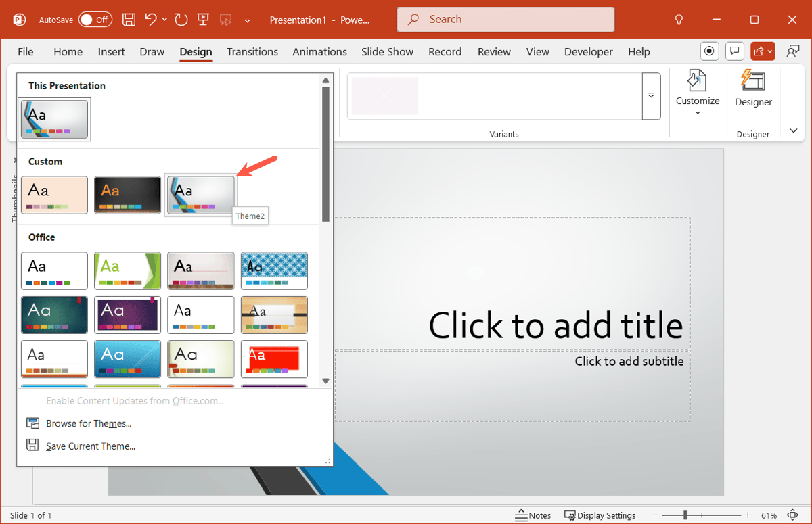
Task: Click the slide title placeholder
Action: pyautogui.click(x=556, y=325)
